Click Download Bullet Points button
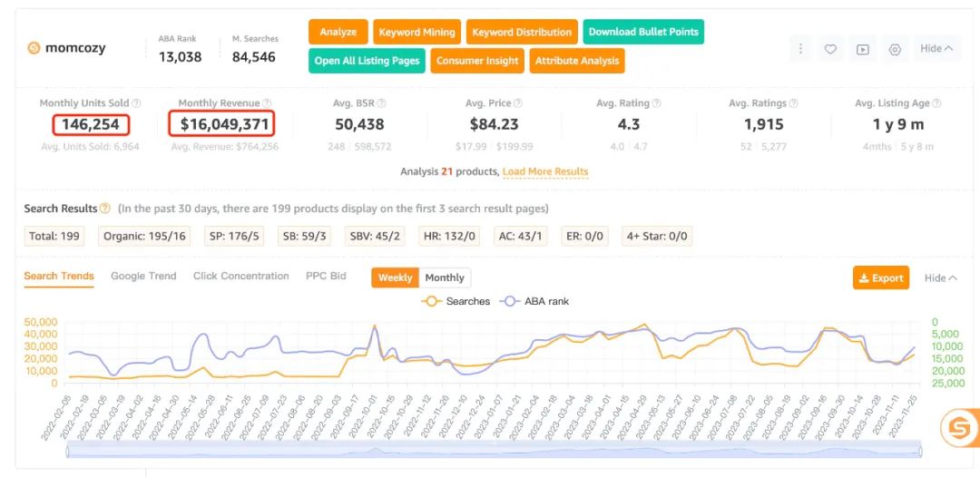 [x=643, y=32]
